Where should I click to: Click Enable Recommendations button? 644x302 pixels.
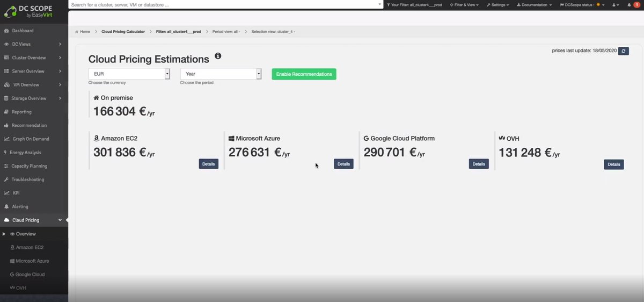tap(304, 74)
